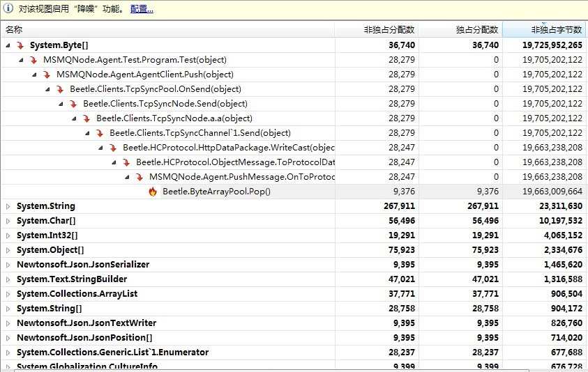This screenshot has height=372, width=588.
Task: Click arrow icon beside ObjectMessage.ToProtocolData row
Action: coord(126,162)
